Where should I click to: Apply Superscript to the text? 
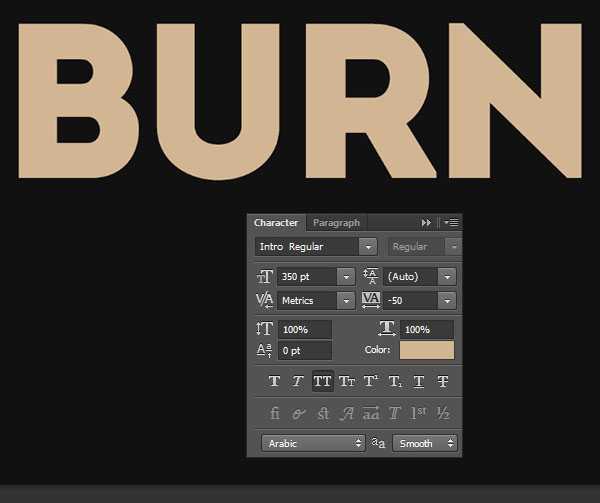370,381
